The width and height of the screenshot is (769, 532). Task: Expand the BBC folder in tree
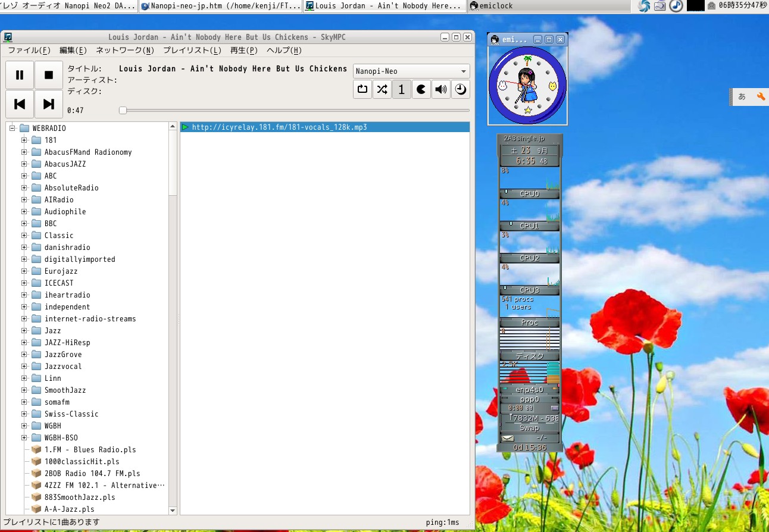pos(24,223)
